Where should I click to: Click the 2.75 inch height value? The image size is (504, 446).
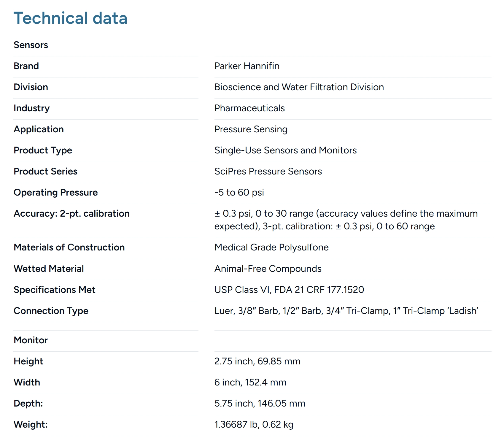(x=257, y=361)
